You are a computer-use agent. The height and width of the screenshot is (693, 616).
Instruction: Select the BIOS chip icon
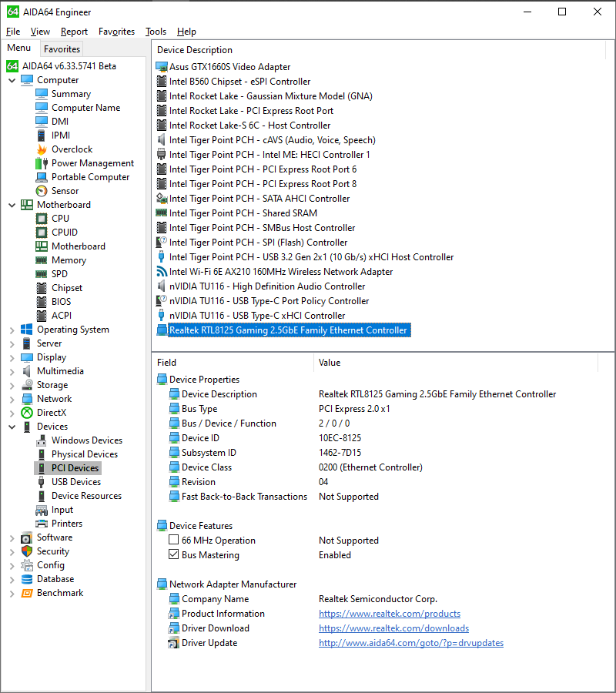(x=42, y=302)
